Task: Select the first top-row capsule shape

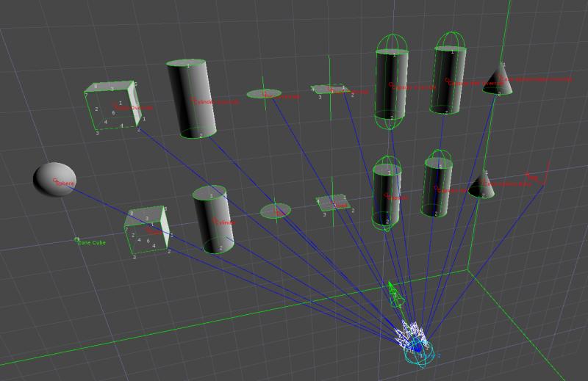Action: (x=390, y=82)
